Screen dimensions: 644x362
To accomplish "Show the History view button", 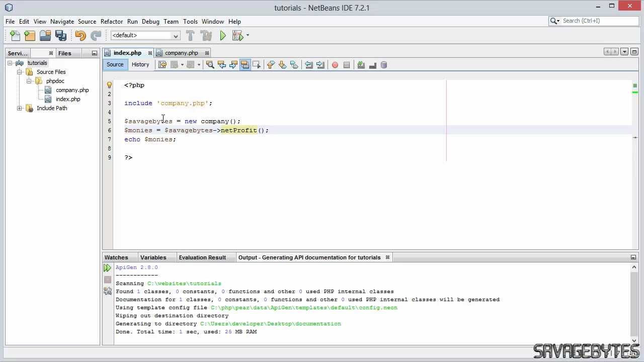I will point(140,64).
